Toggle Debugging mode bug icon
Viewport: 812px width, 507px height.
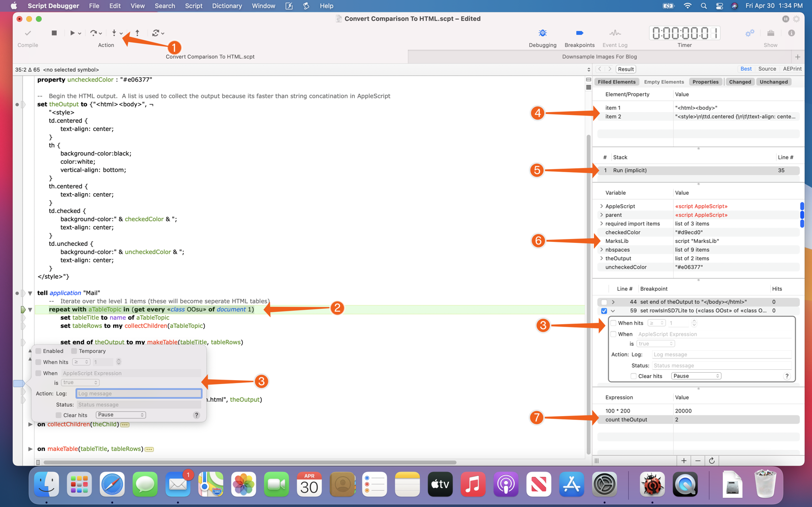pyautogui.click(x=542, y=33)
